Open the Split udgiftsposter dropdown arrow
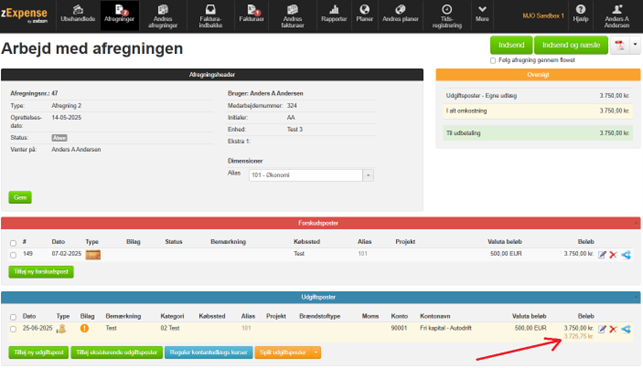The height and width of the screenshot is (368, 643). 316,352
